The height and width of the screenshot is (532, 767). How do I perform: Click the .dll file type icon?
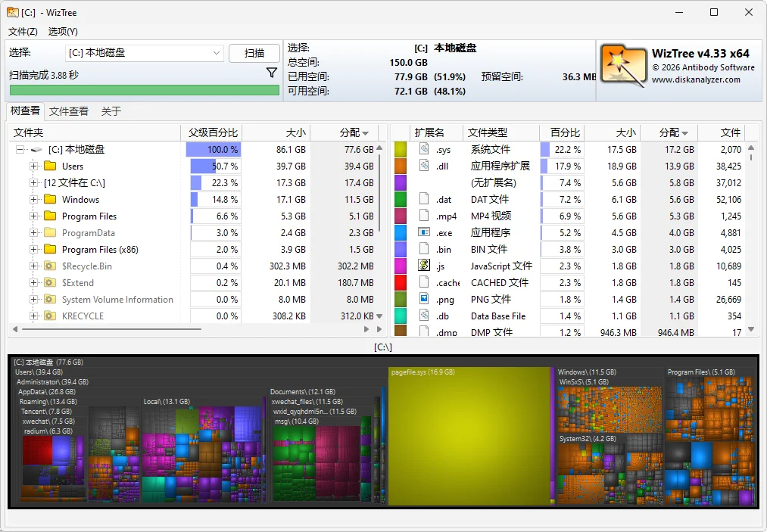[424, 165]
